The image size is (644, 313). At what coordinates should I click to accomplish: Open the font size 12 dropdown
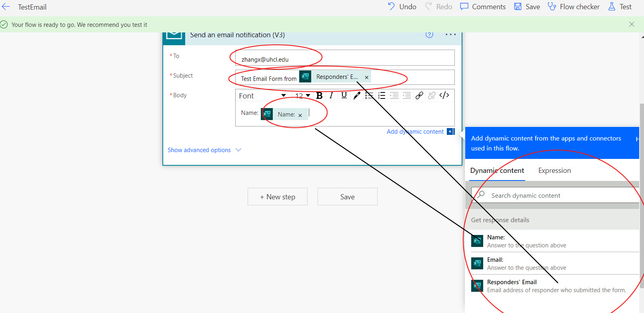303,96
